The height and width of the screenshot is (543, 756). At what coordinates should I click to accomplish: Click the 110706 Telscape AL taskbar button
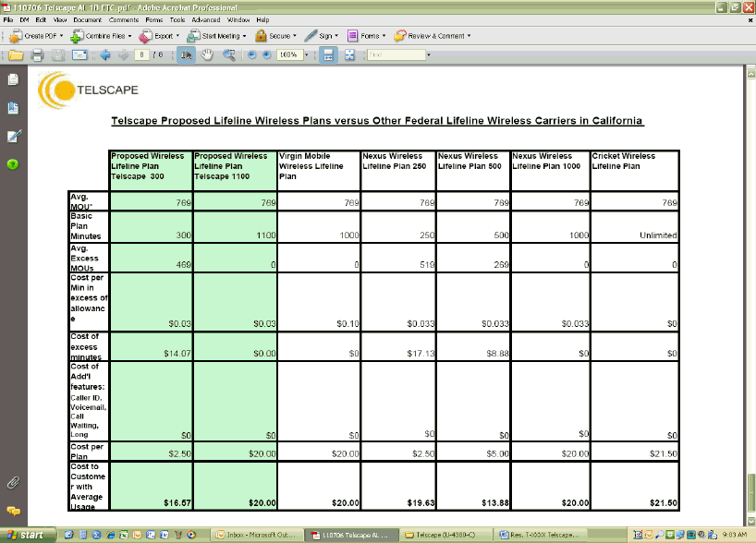(352, 535)
